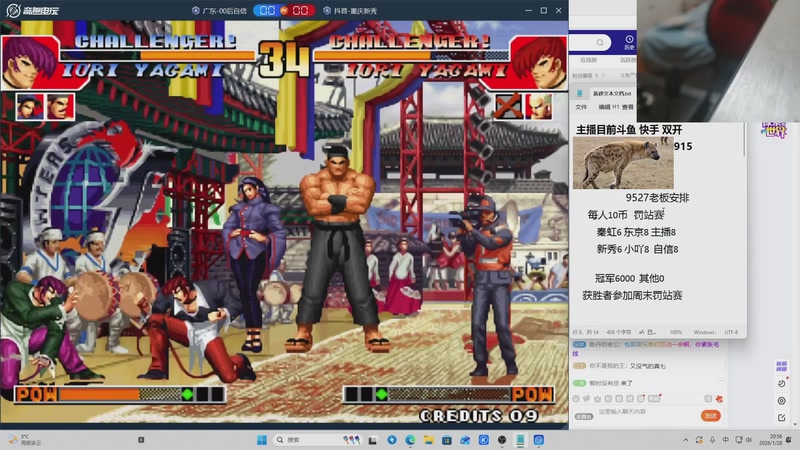
Task: Click the '冠军6000 其他0' line in the document
Action: point(629,279)
